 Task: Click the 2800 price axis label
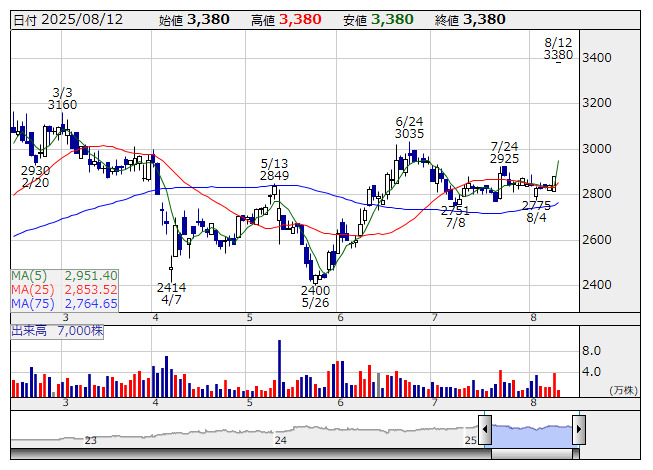(597, 194)
